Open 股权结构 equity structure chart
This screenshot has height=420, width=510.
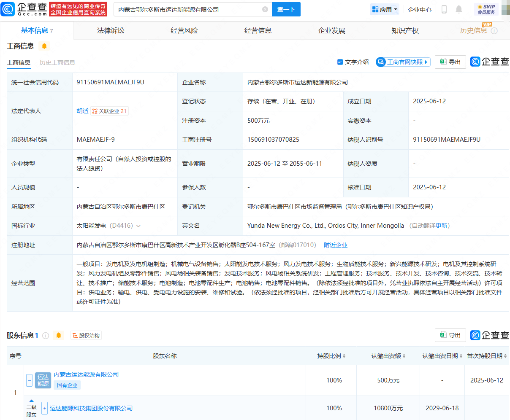[86, 336]
